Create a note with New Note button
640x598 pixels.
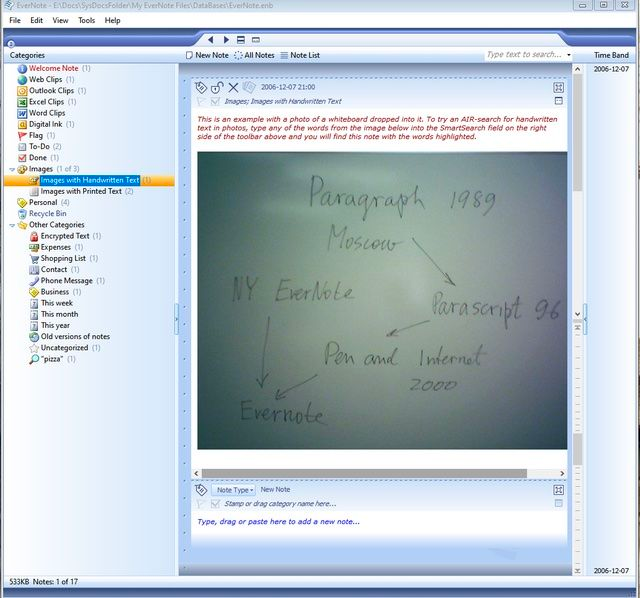207,55
